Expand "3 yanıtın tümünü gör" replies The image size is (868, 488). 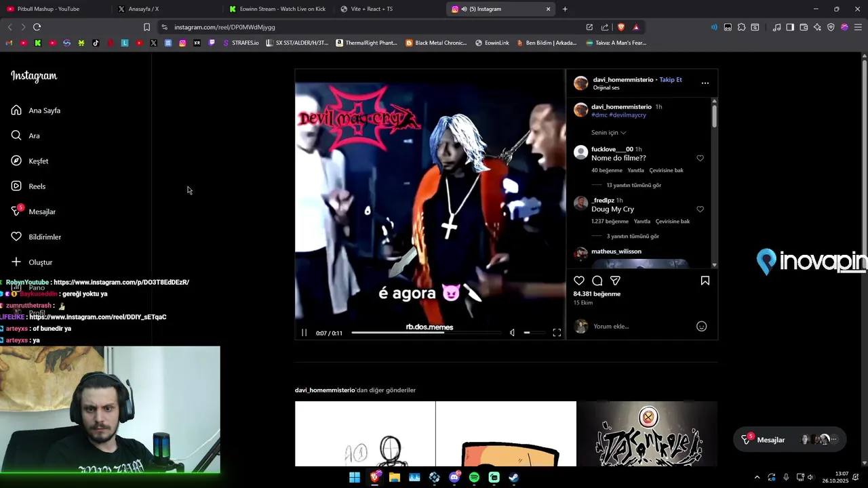click(633, 237)
